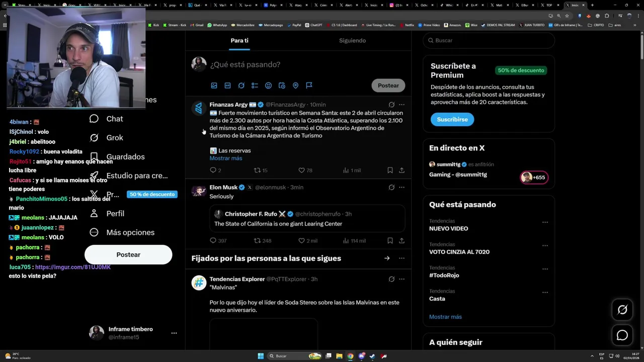Open Chrome from the taskbar
644x362 pixels.
(x=350, y=356)
